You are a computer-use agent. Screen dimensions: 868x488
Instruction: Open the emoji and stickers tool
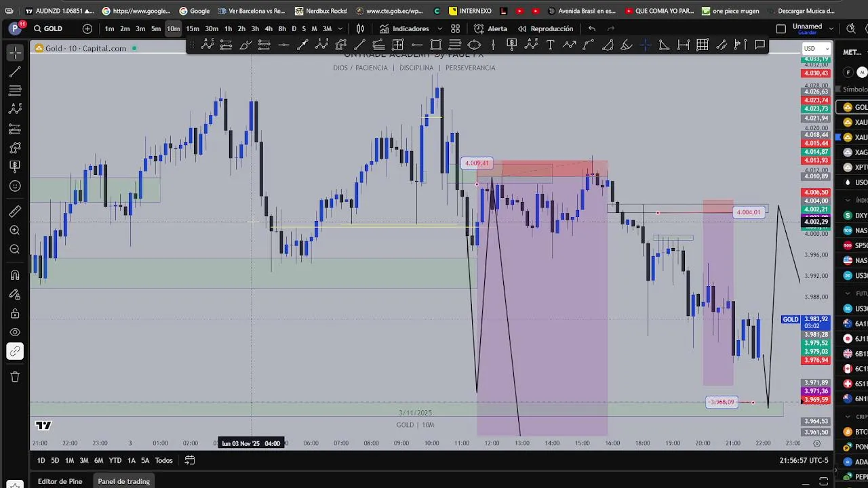(15, 186)
